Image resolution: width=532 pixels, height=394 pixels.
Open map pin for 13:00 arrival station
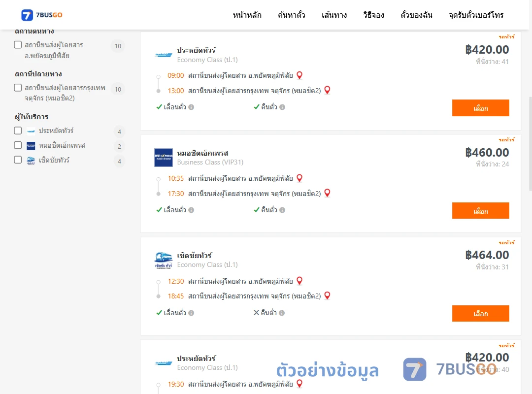327,90
